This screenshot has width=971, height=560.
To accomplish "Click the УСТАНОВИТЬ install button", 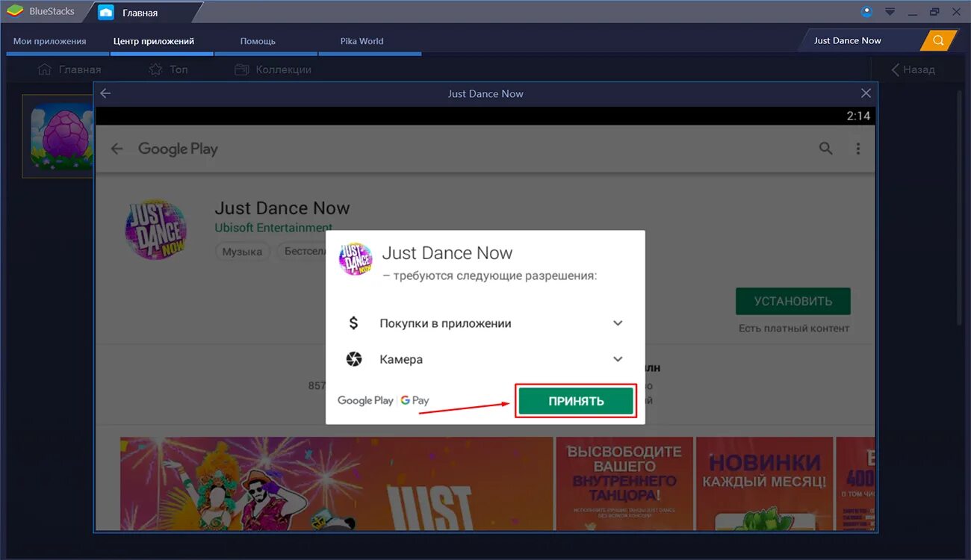I will [792, 302].
